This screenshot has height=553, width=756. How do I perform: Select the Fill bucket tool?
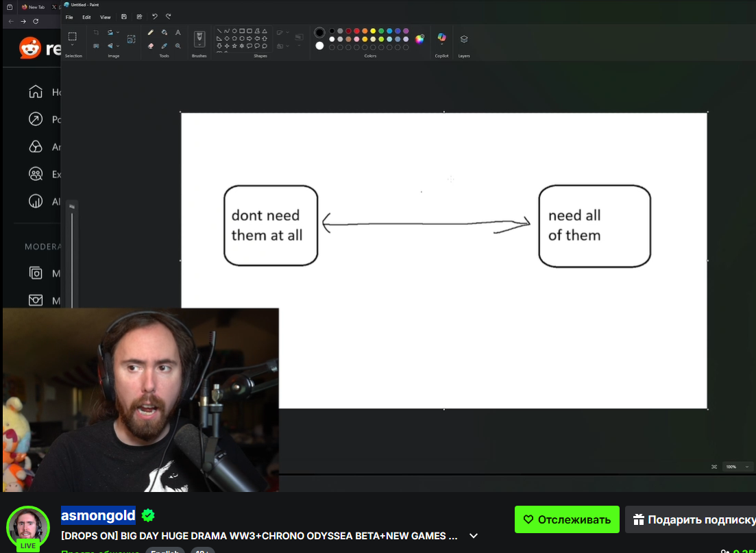pyautogui.click(x=164, y=32)
